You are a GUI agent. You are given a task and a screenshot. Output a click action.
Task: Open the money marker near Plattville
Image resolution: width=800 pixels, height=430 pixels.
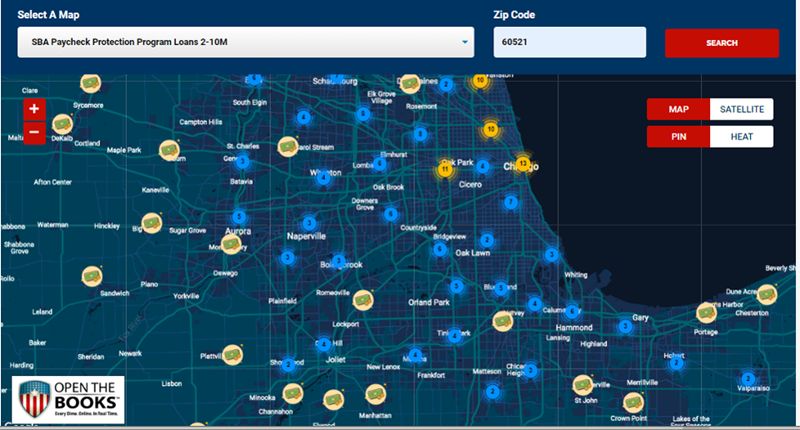(x=232, y=355)
